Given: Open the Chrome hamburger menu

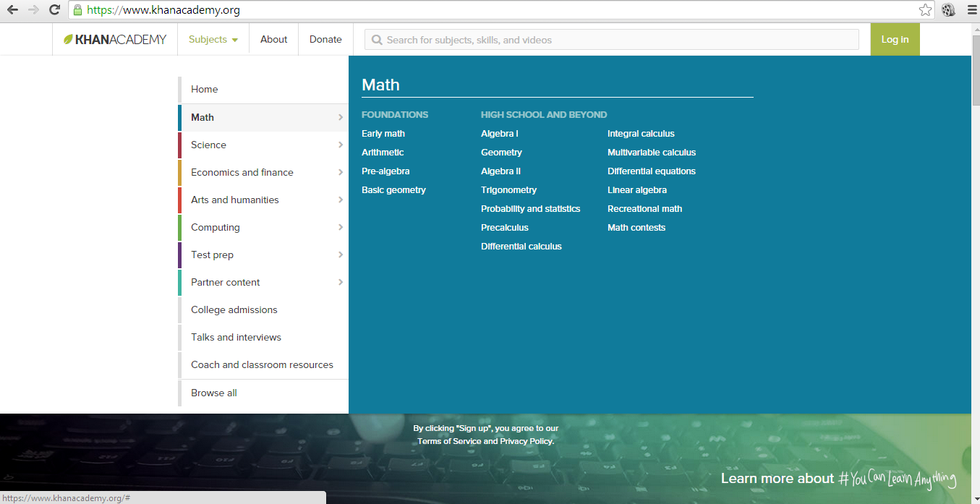Looking at the screenshot, I should (971, 10).
